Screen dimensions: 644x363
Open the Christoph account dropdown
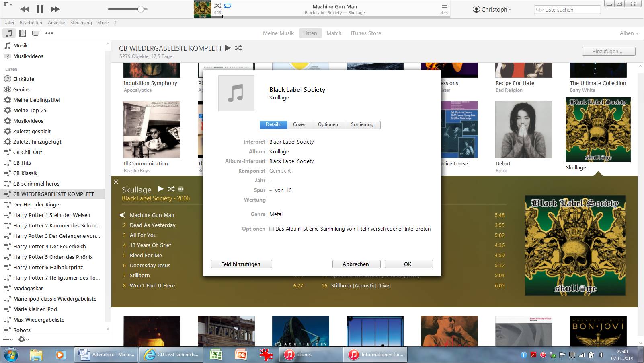click(x=492, y=10)
